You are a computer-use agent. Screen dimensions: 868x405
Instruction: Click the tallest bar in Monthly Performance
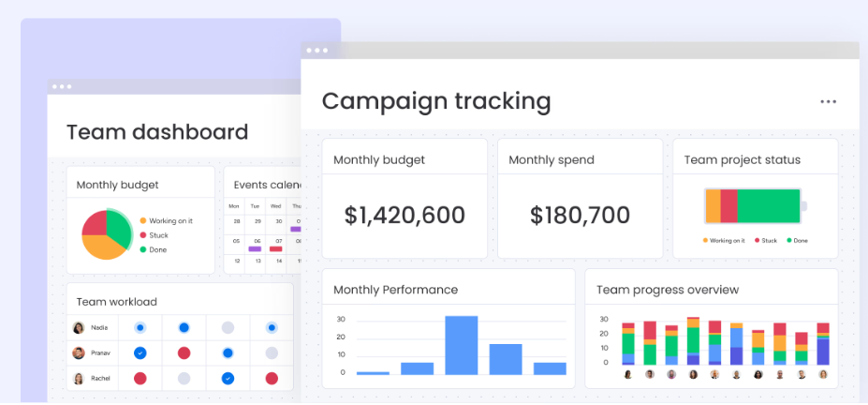(x=462, y=345)
